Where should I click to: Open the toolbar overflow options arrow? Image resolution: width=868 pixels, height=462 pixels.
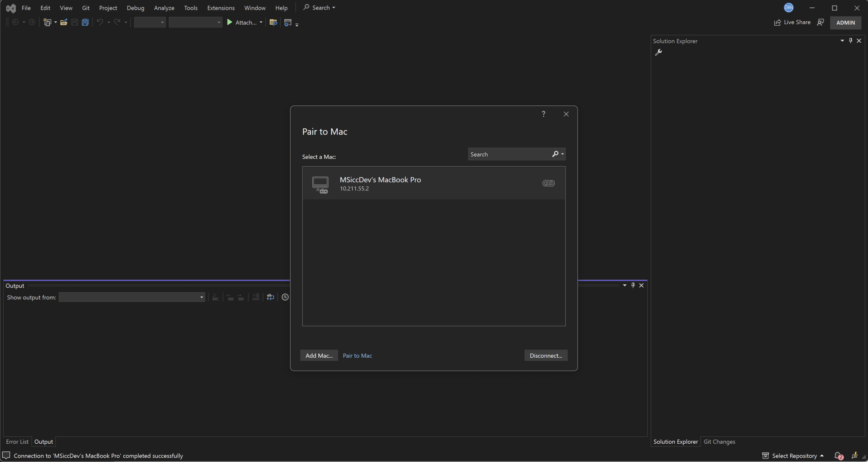coord(297,24)
